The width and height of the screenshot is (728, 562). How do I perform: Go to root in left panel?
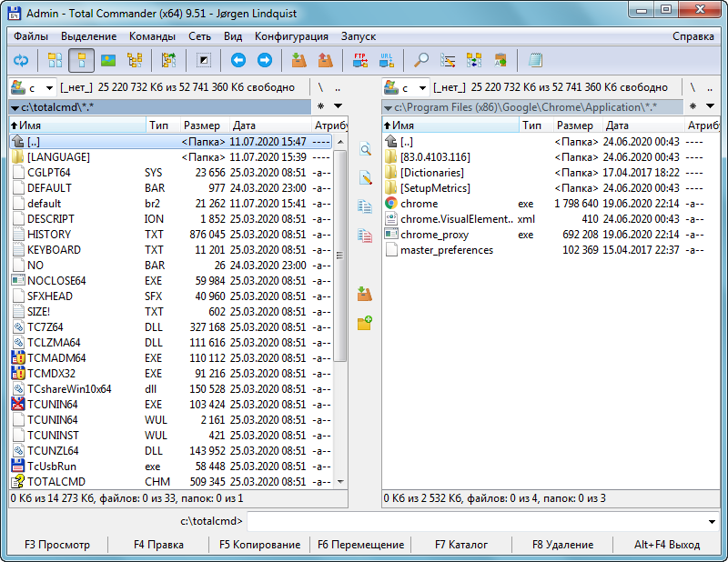point(320,87)
